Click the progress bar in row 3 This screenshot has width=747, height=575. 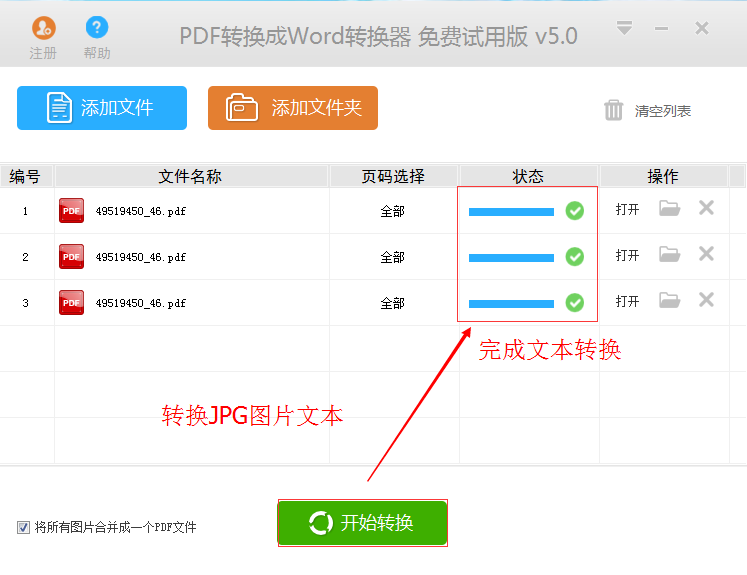coord(511,304)
